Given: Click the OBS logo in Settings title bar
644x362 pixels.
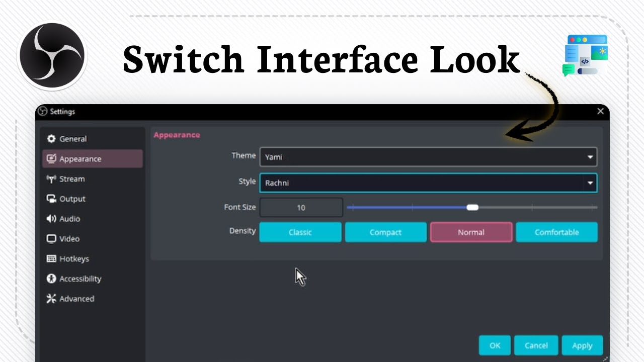Looking at the screenshot, I should [43, 112].
